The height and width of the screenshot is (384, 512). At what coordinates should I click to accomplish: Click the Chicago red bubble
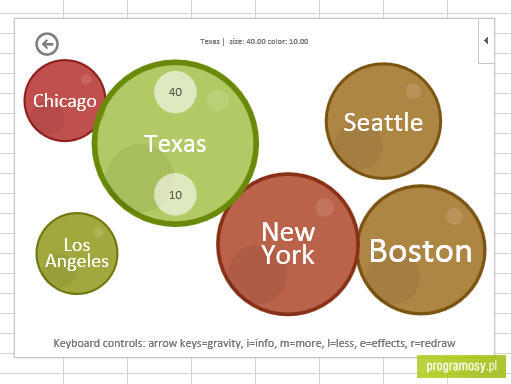(65, 101)
